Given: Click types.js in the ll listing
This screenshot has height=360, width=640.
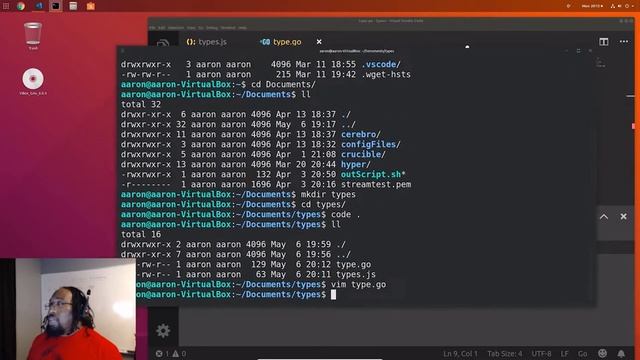Looking at the screenshot, I should (356, 274).
